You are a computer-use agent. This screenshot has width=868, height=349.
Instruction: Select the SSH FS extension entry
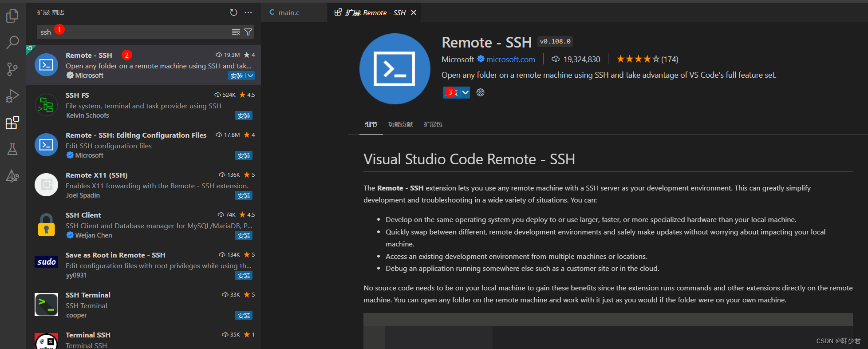pyautogui.click(x=143, y=105)
